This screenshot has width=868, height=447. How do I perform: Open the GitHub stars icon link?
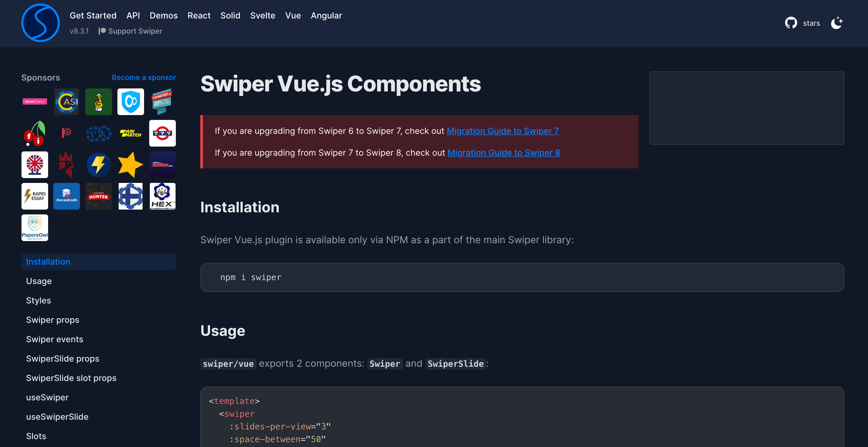coord(791,23)
